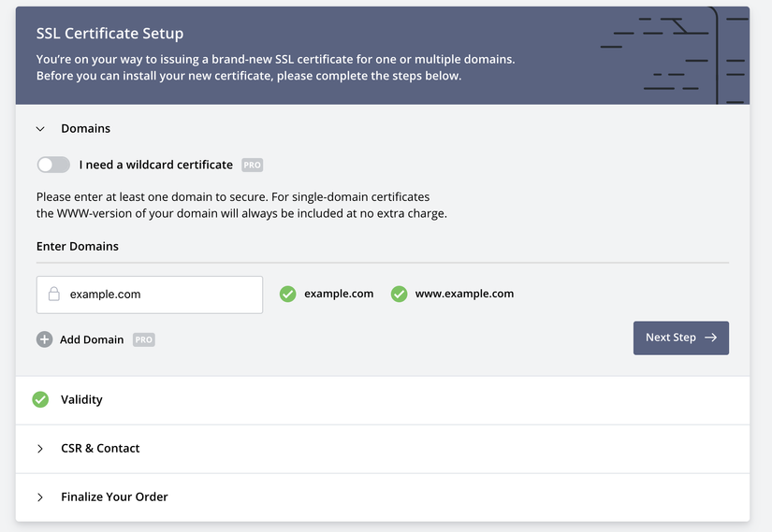Viewport: 772px width, 532px height.
Task: Click the Domains section heading
Action: pyautogui.click(x=85, y=128)
